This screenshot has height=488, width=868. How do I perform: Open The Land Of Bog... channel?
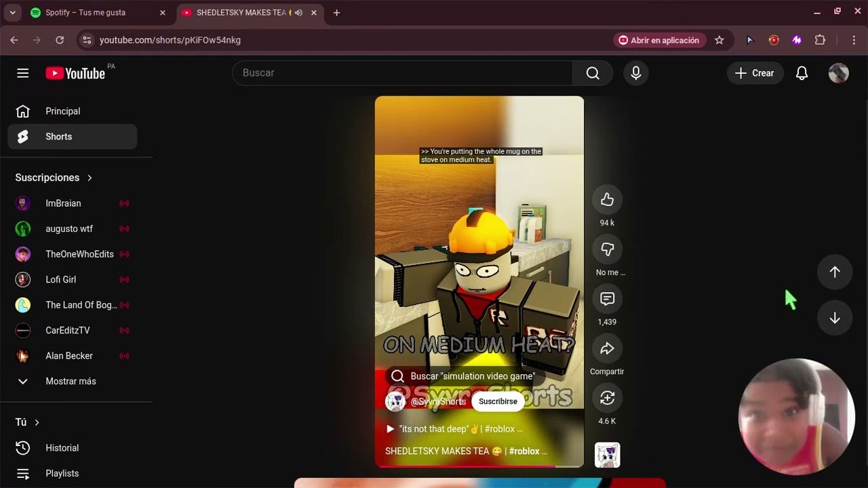point(73,305)
